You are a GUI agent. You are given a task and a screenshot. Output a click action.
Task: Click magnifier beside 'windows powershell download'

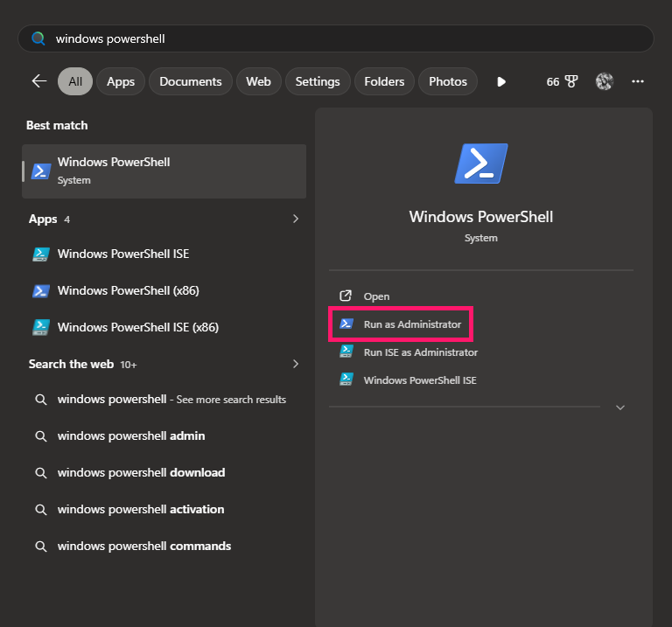[x=41, y=473]
